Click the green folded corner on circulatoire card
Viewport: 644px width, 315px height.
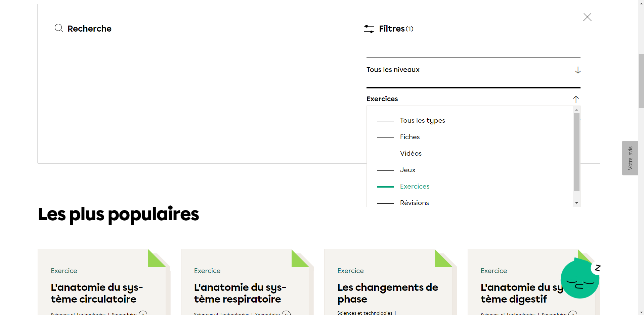(x=157, y=258)
